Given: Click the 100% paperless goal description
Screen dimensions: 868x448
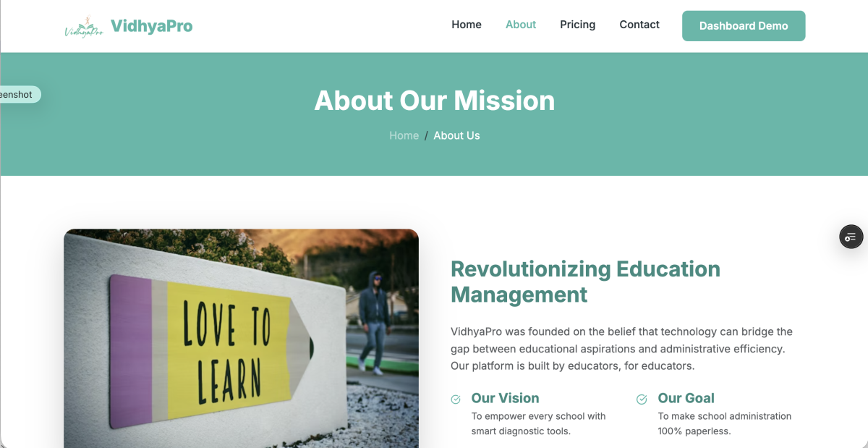Looking at the screenshot, I should pyautogui.click(x=725, y=423).
